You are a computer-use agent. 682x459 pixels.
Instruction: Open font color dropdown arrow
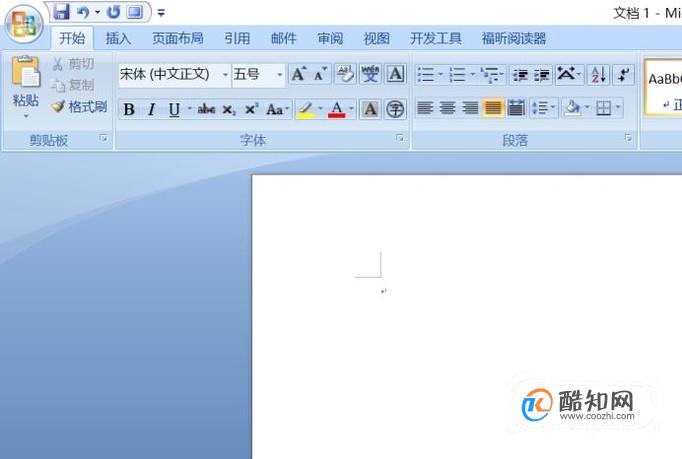[351, 109]
